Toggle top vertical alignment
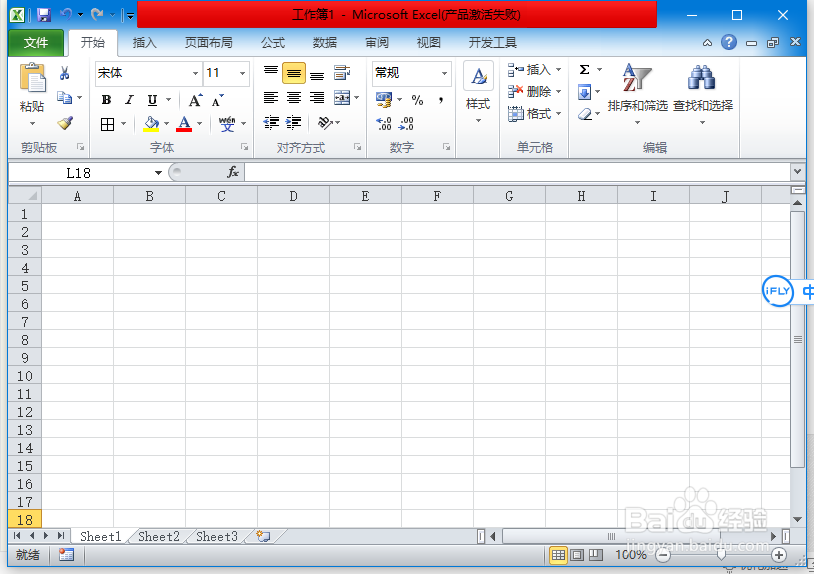Viewport: 814px width, 574px height. (x=270, y=73)
